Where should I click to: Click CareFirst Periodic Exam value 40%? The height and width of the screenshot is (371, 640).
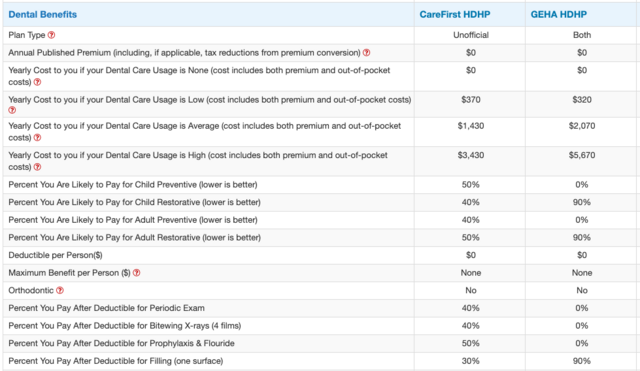(x=471, y=308)
